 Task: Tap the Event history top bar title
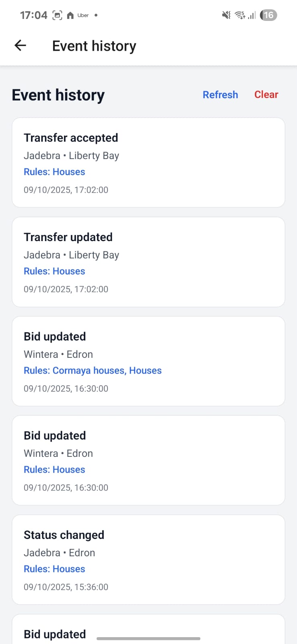pyautogui.click(x=94, y=46)
